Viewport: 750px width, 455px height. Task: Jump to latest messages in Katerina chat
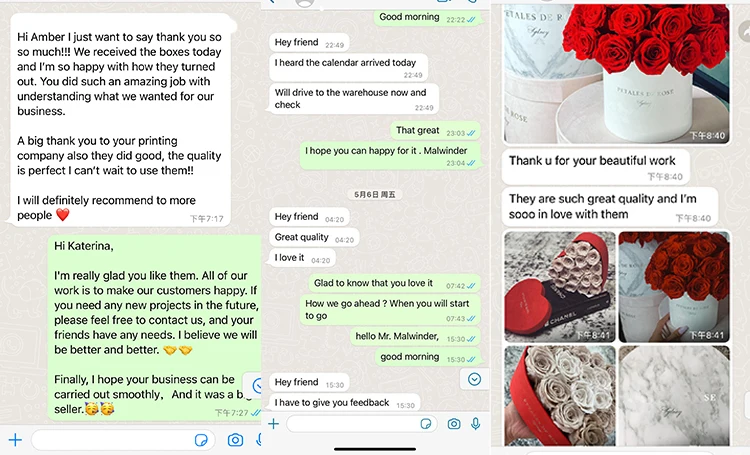click(254, 385)
